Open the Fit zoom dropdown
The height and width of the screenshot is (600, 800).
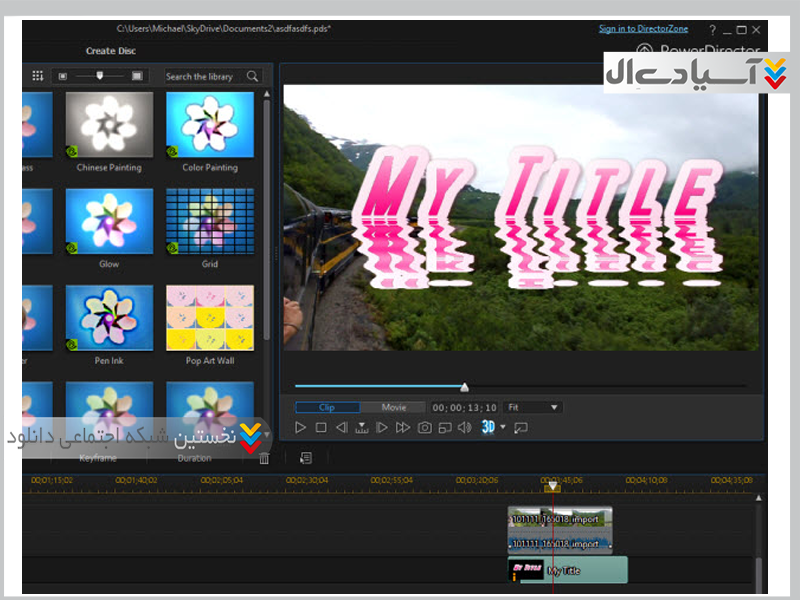(x=533, y=408)
